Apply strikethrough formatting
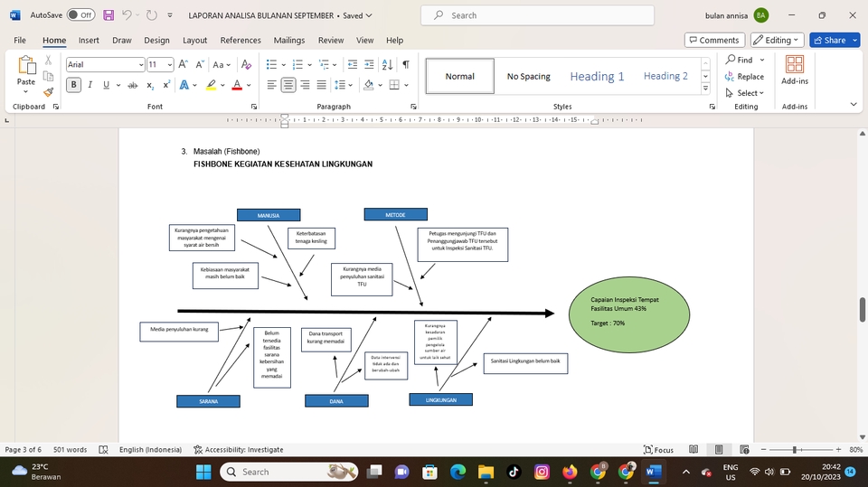868x487 pixels. point(132,85)
